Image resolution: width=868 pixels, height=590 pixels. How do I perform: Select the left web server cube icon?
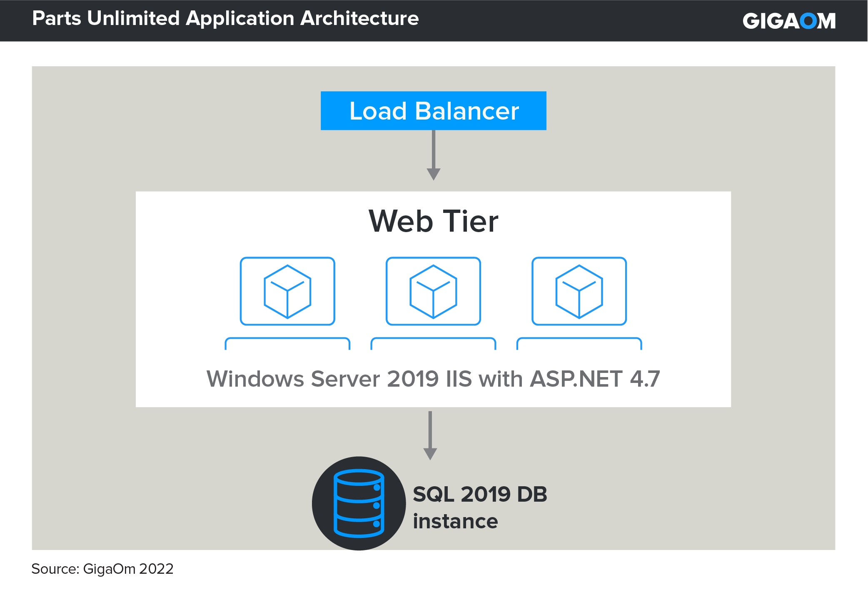click(x=287, y=291)
